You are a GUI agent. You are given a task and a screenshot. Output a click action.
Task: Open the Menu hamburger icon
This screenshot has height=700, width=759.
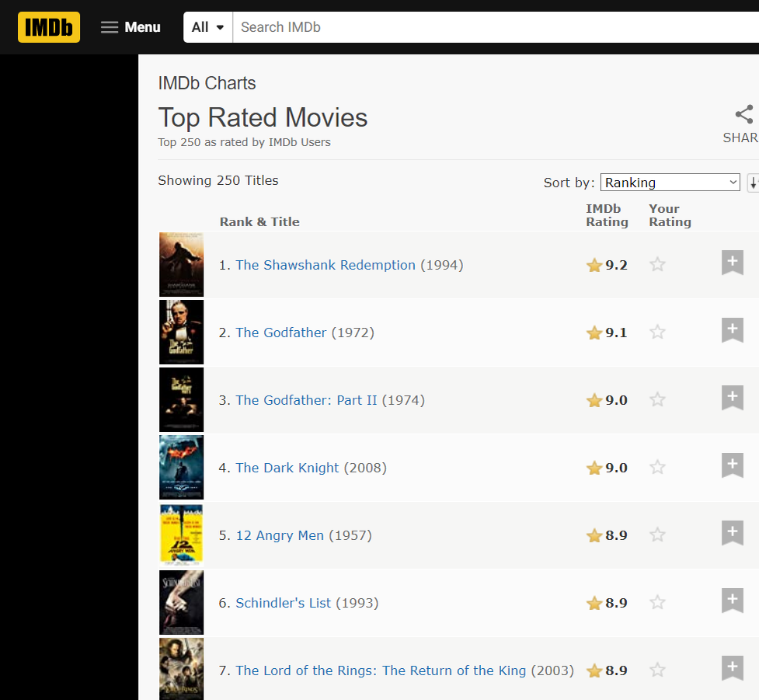tap(110, 27)
